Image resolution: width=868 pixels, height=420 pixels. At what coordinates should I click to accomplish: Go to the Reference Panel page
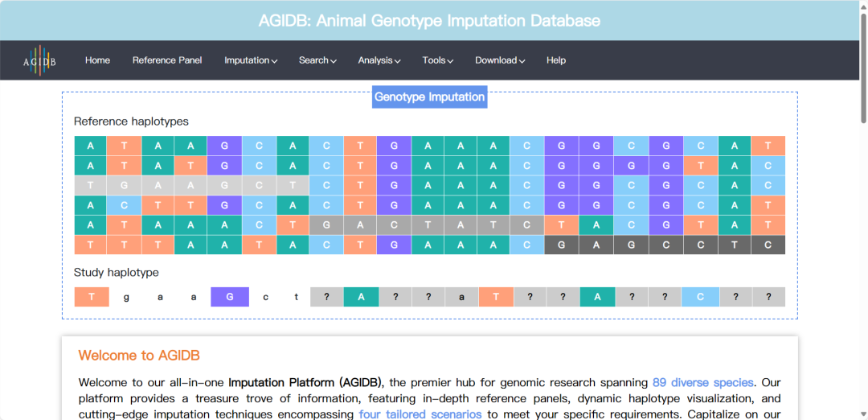pos(167,60)
